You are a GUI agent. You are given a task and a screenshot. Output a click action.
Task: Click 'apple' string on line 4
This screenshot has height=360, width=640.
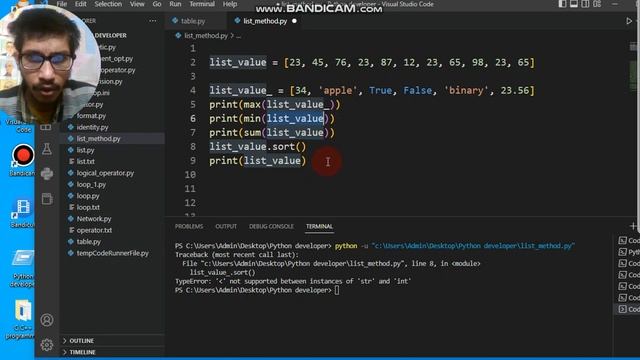(338, 91)
